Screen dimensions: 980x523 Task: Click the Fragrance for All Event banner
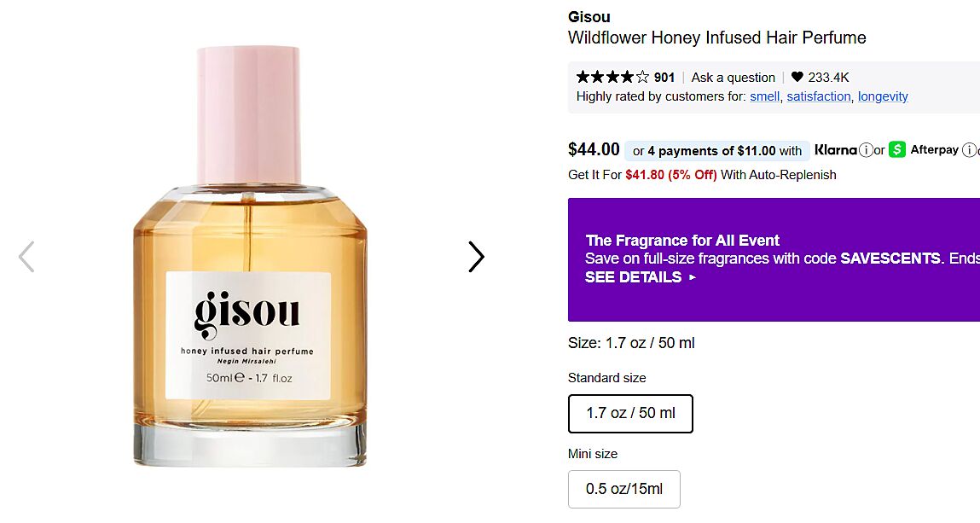point(774,259)
